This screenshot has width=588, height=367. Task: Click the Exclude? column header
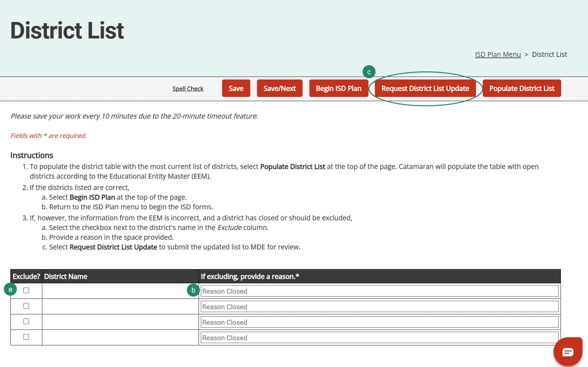click(x=26, y=276)
